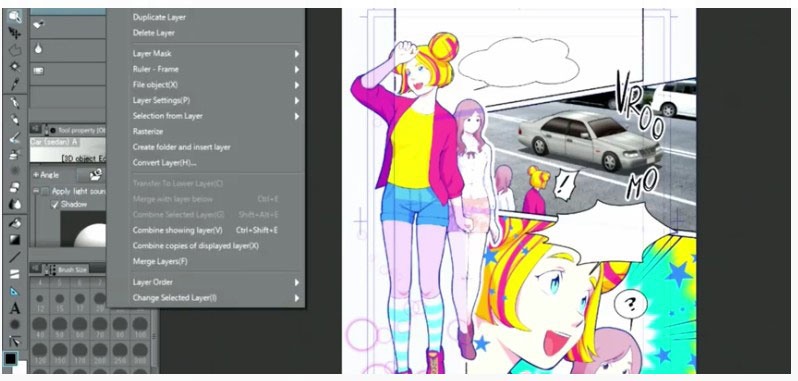Viewport: 798px width, 381px height.
Task: Choose Rasterize in the context menu
Action: tap(148, 131)
